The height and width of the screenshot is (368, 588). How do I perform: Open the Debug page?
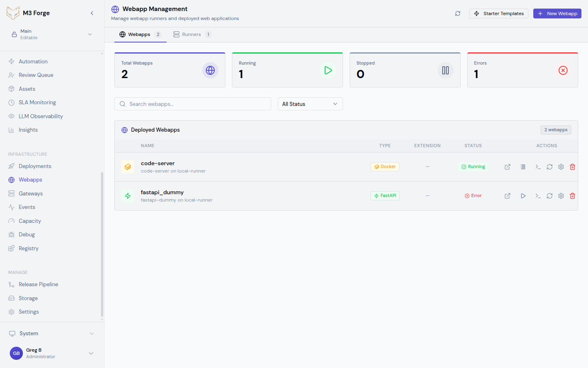(x=26, y=234)
